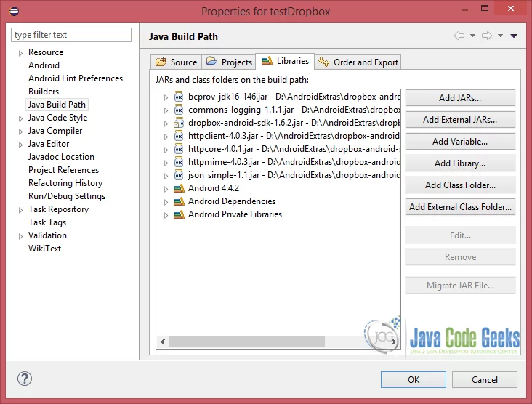
Task: Click the Eclipse icon in title bar
Action: (x=14, y=11)
